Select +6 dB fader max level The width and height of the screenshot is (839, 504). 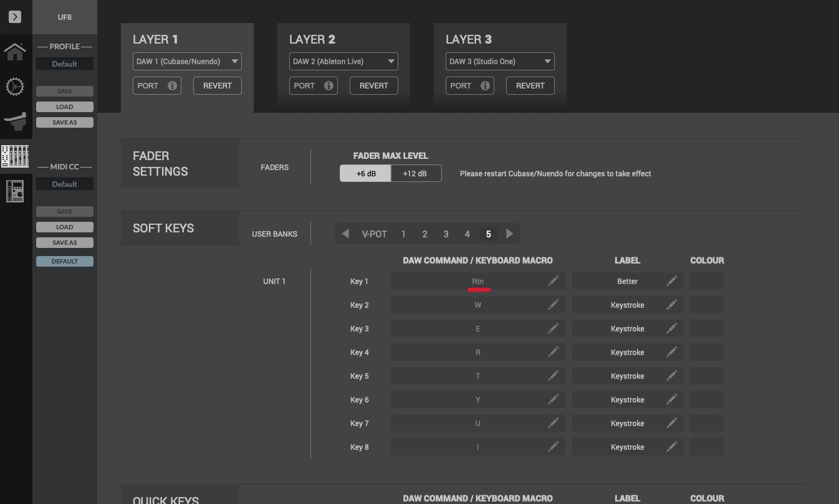[x=366, y=174]
